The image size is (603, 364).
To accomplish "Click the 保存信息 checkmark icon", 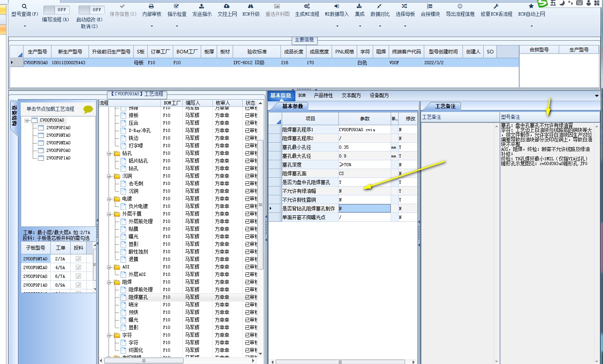I will [123, 6].
